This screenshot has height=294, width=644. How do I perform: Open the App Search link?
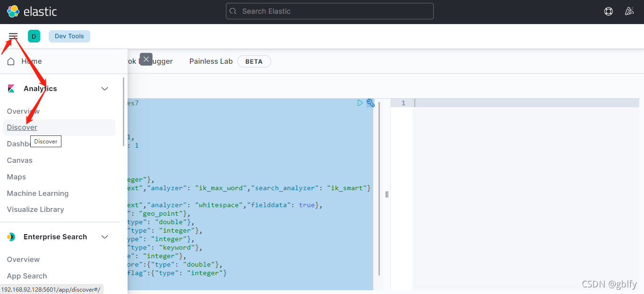[27, 276]
